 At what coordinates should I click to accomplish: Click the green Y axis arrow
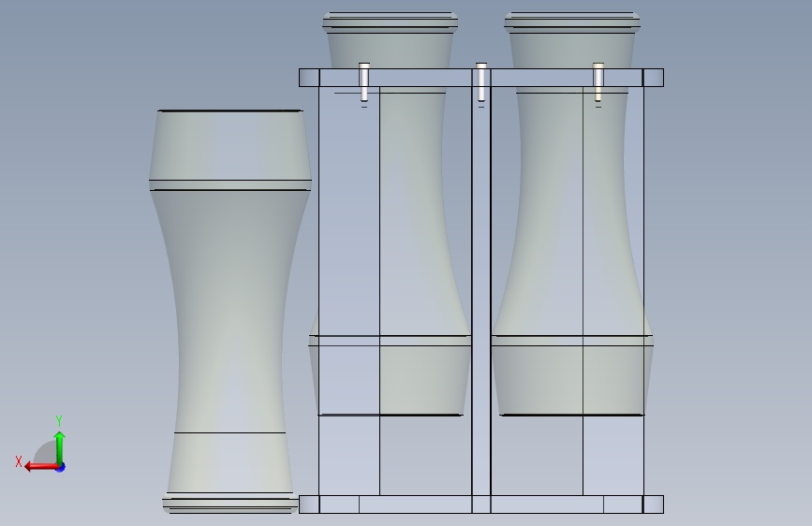click(x=60, y=447)
